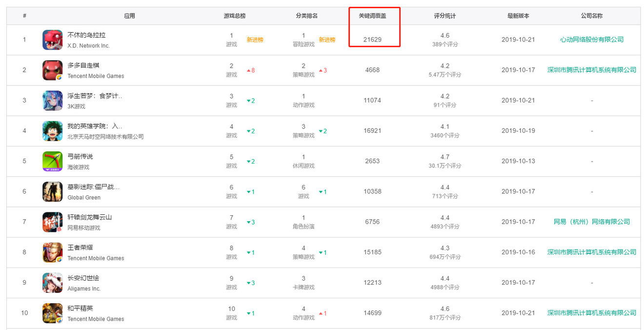This screenshot has height=330, width=644.
Task: Click the 多多自走棋 red game icon
Action: [52, 70]
